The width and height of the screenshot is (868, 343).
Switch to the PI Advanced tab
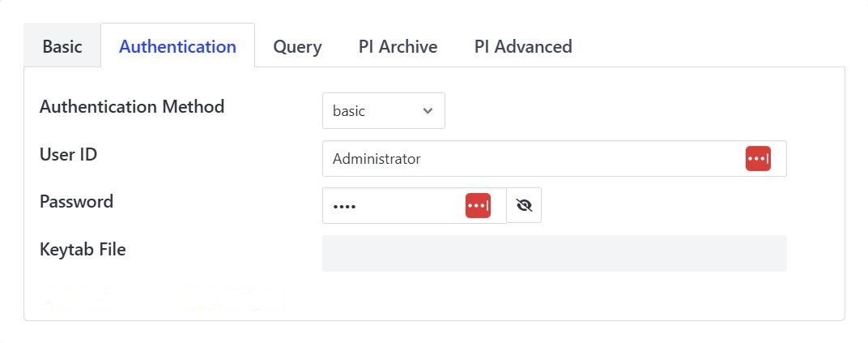(523, 46)
